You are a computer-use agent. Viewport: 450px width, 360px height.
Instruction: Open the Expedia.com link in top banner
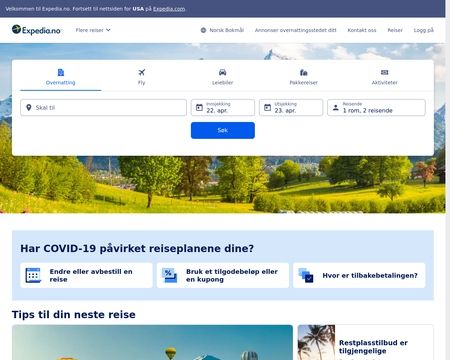(x=169, y=9)
